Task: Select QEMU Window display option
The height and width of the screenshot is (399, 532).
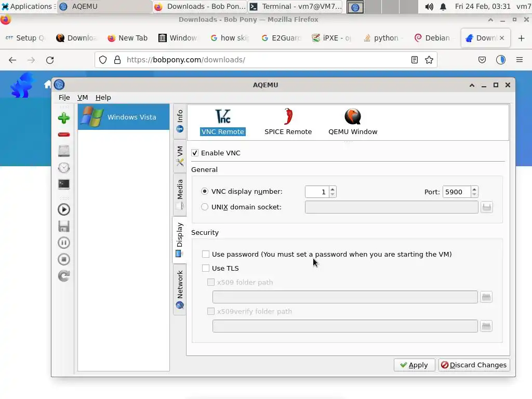Action: pos(353,122)
